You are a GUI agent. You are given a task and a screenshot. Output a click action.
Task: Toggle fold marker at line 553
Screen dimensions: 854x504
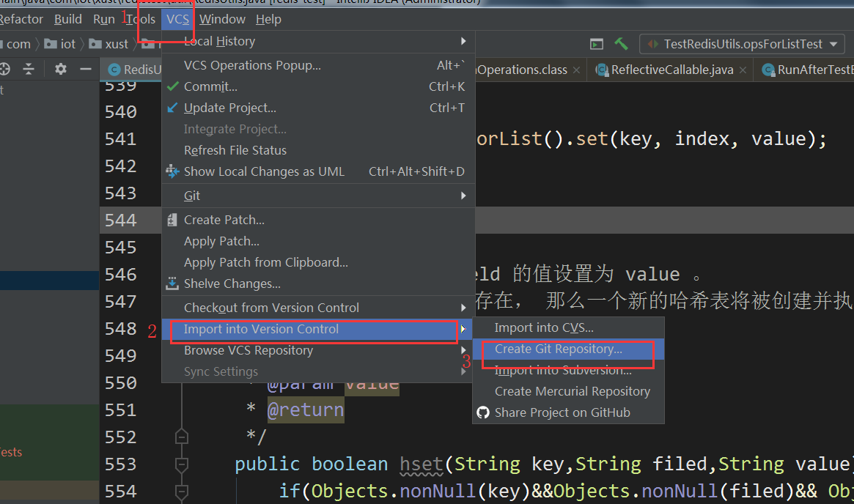pyautogui.click(x=181, y=464)
